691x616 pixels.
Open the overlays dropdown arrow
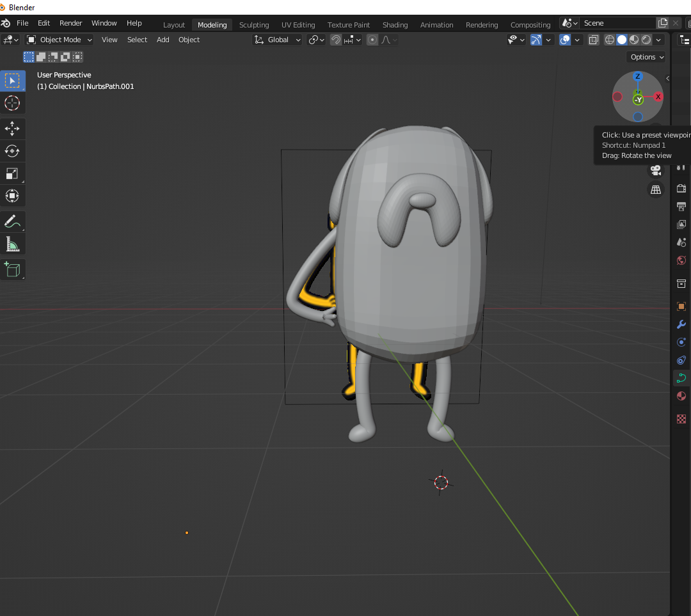pyautogui.click(x=577, y=40)
